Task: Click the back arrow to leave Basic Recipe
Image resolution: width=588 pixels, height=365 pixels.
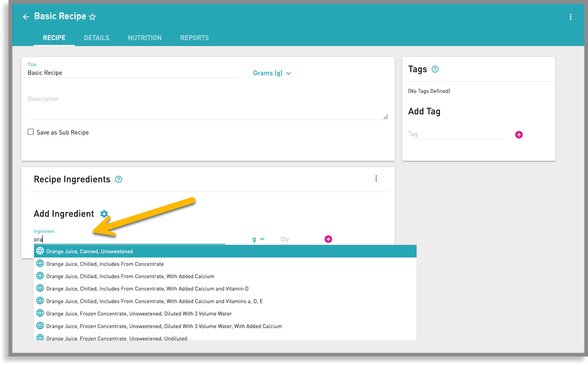Action: (26, 17)
